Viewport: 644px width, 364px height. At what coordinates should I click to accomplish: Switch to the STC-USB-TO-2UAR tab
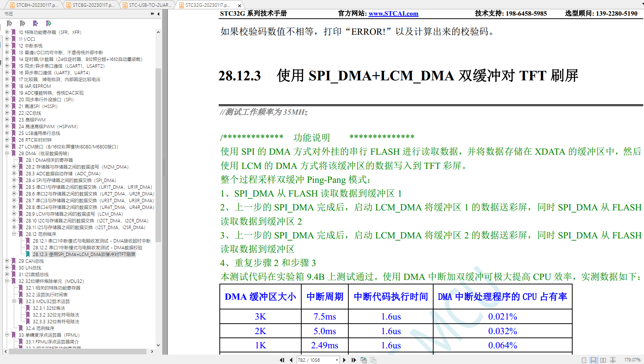pos(147,5)
